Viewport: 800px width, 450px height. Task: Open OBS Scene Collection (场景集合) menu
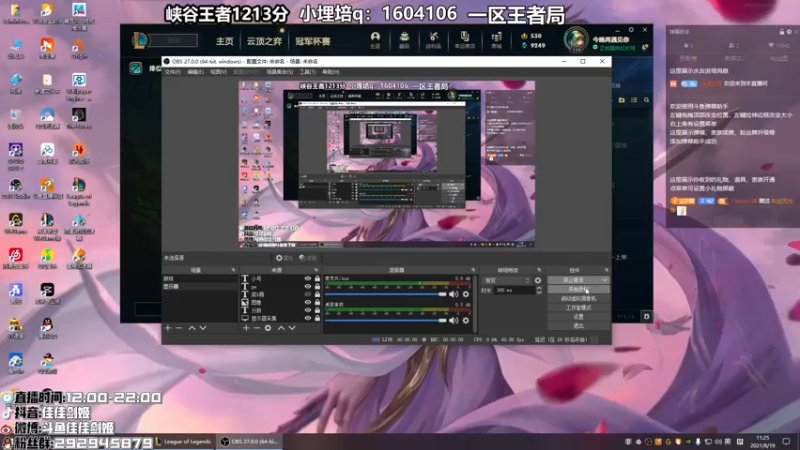pos(280,72)
